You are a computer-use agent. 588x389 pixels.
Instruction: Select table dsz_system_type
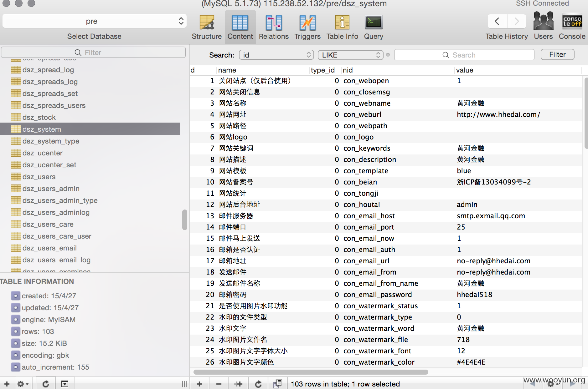point(50,141)
